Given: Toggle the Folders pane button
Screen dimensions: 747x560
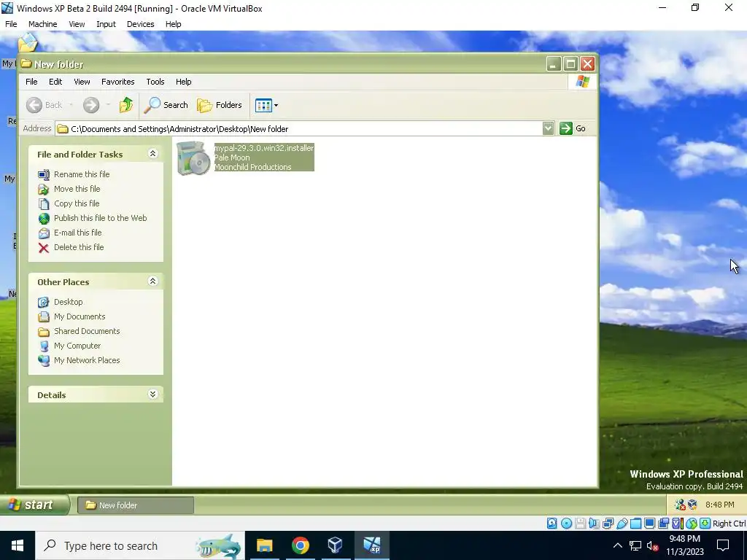Looking at the screenshot, I should [x=220, y=105].
